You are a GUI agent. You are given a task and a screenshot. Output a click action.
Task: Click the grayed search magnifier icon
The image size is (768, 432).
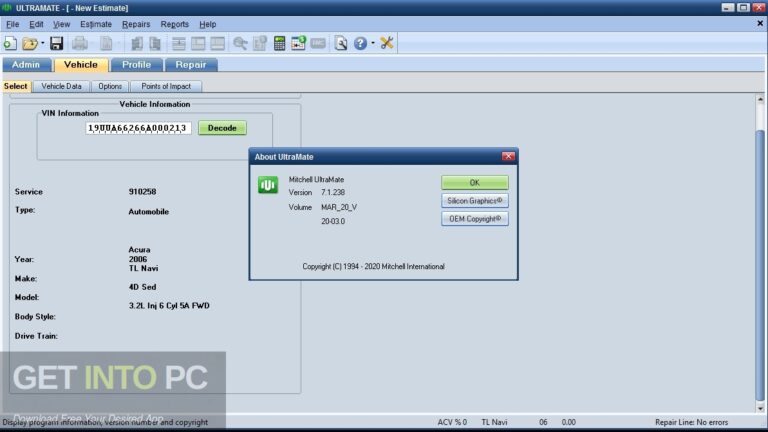click(240, 44)
